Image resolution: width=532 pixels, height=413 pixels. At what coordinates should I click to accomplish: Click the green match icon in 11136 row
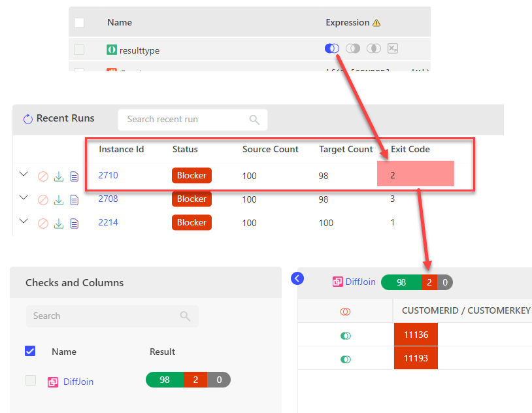(x=346, y=336)
